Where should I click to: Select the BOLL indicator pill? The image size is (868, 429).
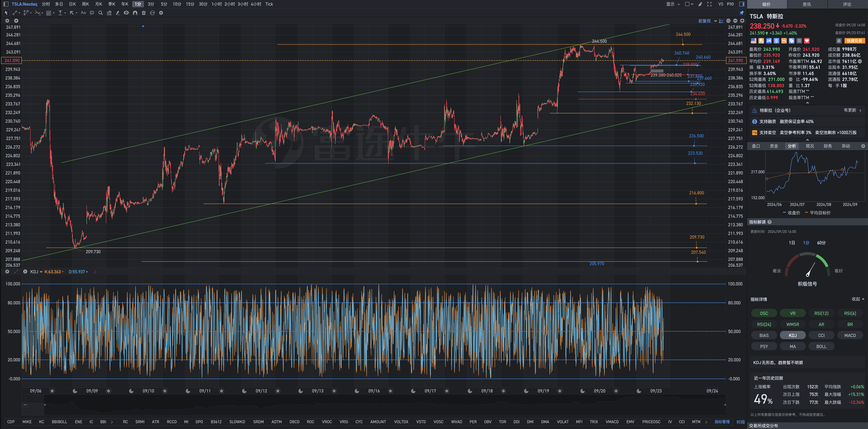(x=821, y=346)
